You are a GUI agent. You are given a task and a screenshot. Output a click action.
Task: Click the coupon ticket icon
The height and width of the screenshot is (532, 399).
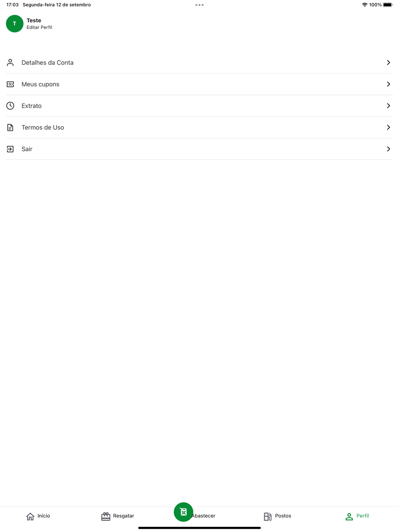[x=10, y=84]
